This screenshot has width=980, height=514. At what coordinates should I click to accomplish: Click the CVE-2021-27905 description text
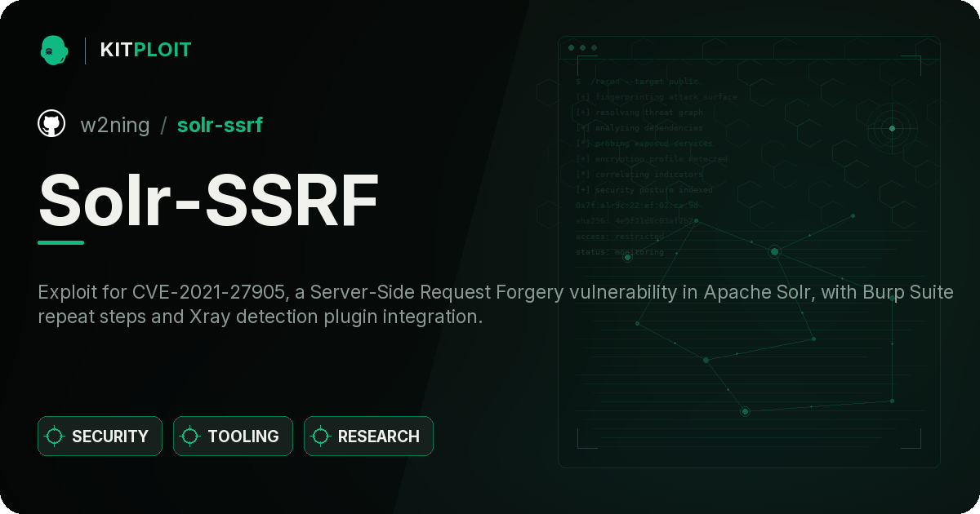coord(496,304)
